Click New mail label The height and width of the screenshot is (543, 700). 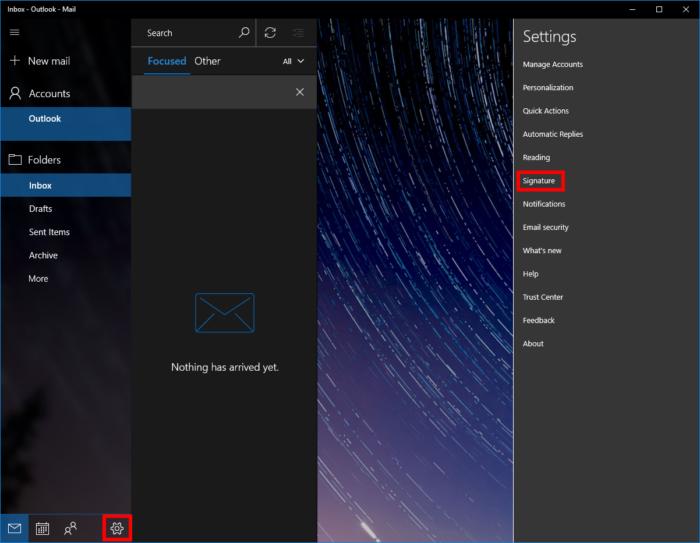pyautogui.click(x=49, y=61)
